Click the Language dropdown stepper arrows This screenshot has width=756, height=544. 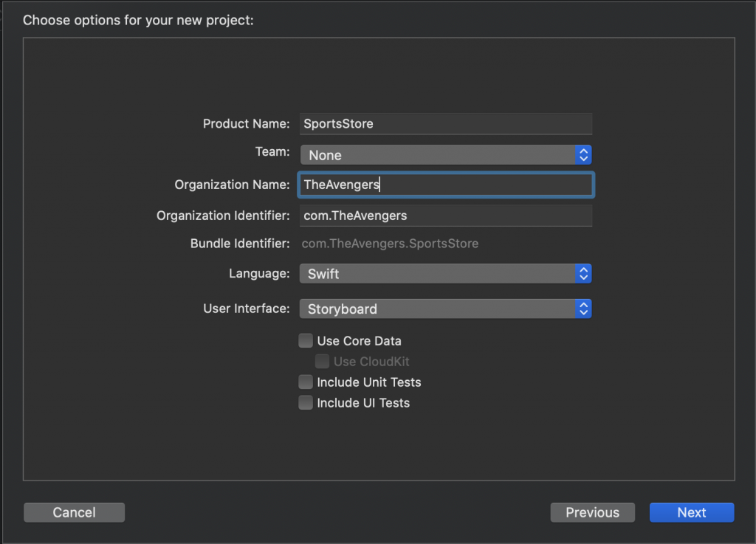tap(583, 274)
